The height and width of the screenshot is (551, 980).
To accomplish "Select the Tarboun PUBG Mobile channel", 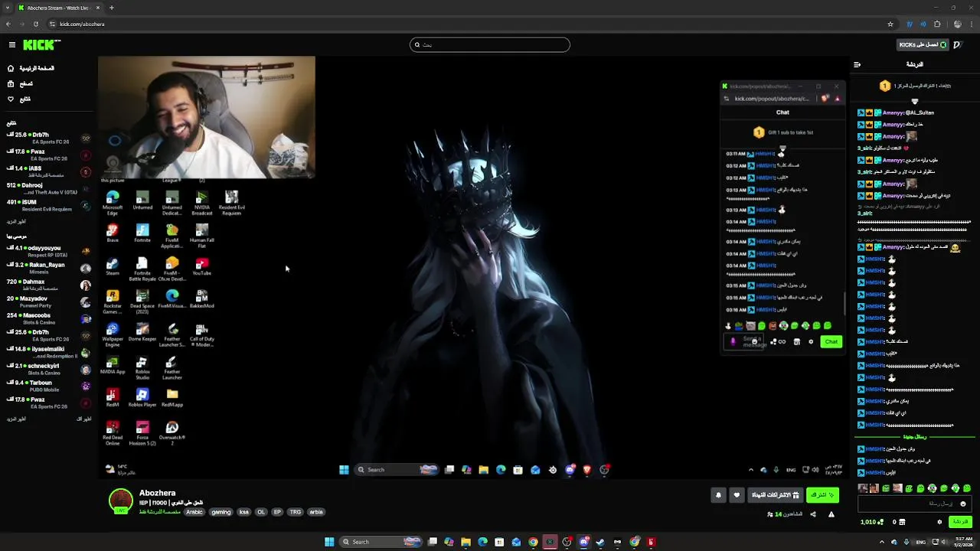I will 49,386.
